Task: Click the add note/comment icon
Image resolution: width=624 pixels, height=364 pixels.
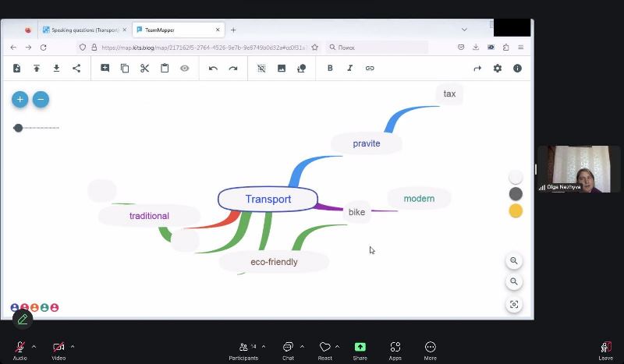Action: 105,69
